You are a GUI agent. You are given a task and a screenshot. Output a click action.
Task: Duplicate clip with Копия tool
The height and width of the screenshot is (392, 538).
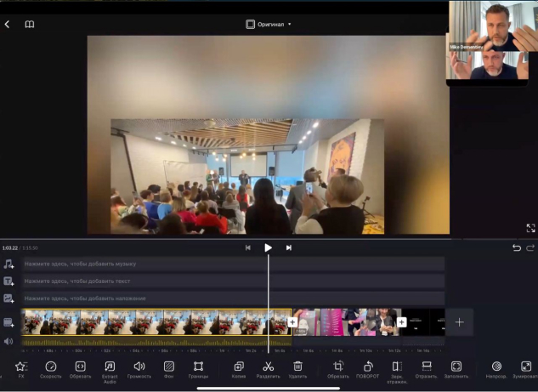coord(239,370)
